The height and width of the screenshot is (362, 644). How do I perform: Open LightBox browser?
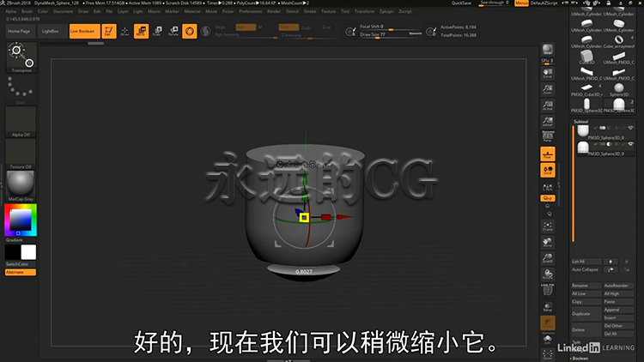50,31
